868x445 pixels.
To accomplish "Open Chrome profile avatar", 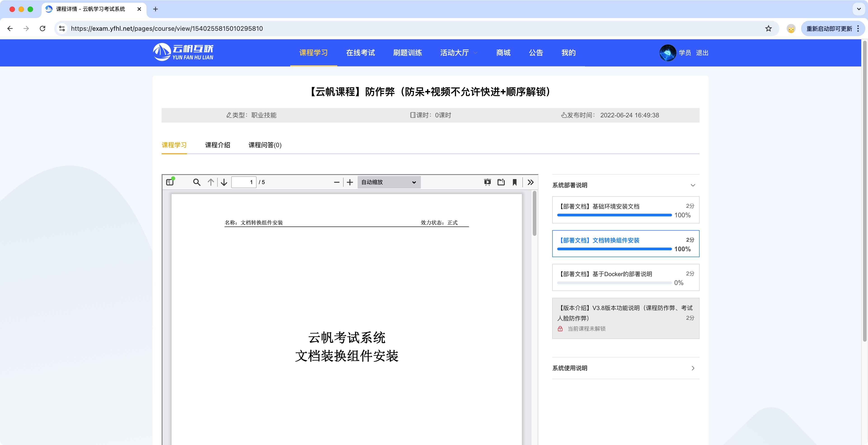I will click(791, 29).
